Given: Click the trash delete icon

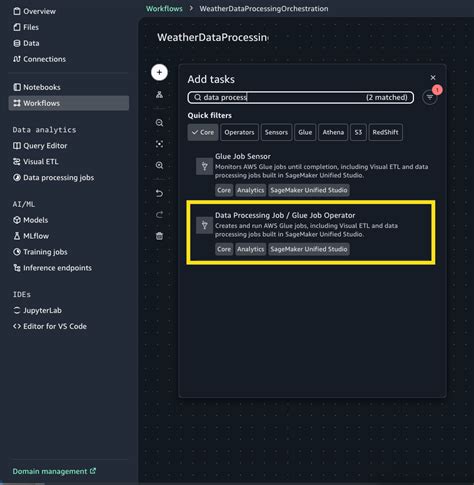Looking at the screenshot, I should pyautogui.click(x=159, y=236).
